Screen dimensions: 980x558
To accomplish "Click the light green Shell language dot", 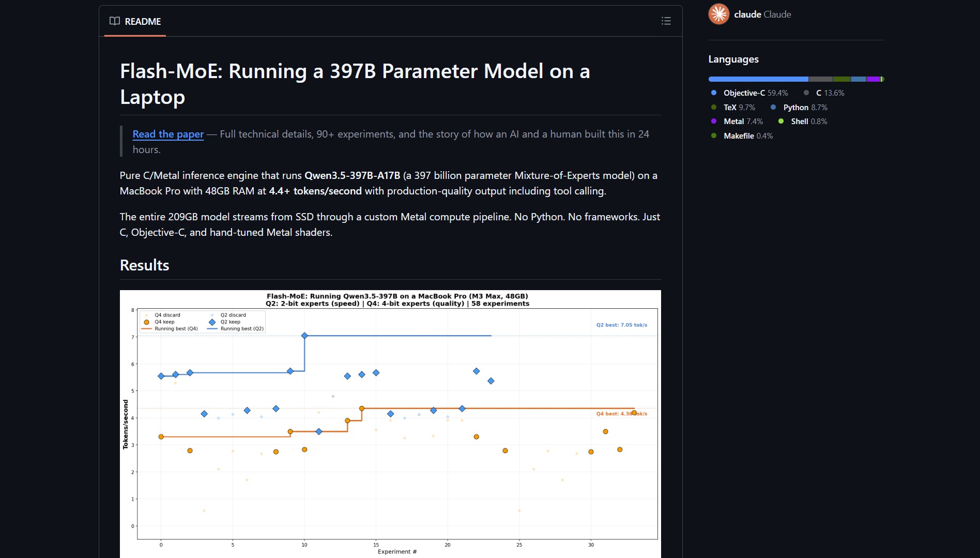I will tap(781, 122).
